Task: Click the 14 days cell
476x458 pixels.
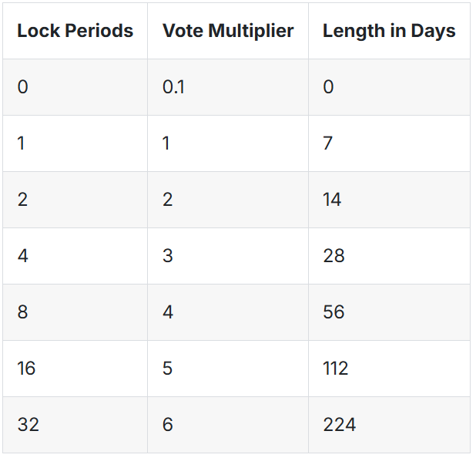Action: pos(389,200)
